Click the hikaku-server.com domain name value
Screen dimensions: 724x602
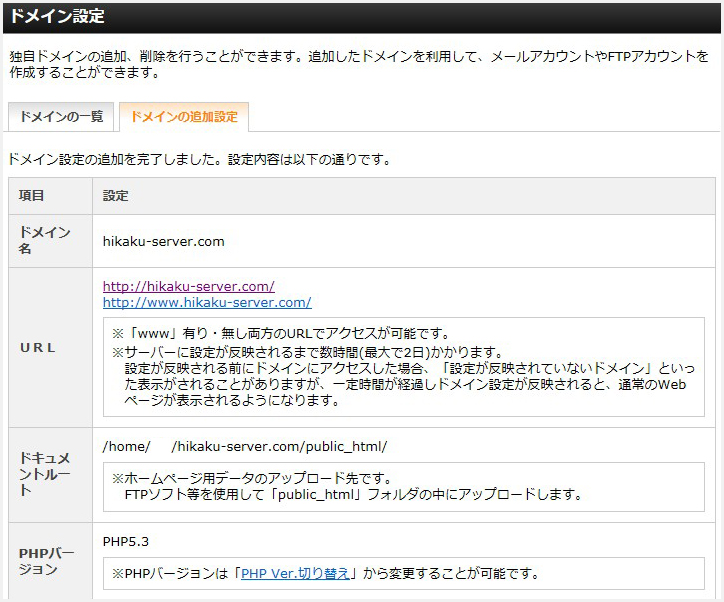click(x=163, y=241)
